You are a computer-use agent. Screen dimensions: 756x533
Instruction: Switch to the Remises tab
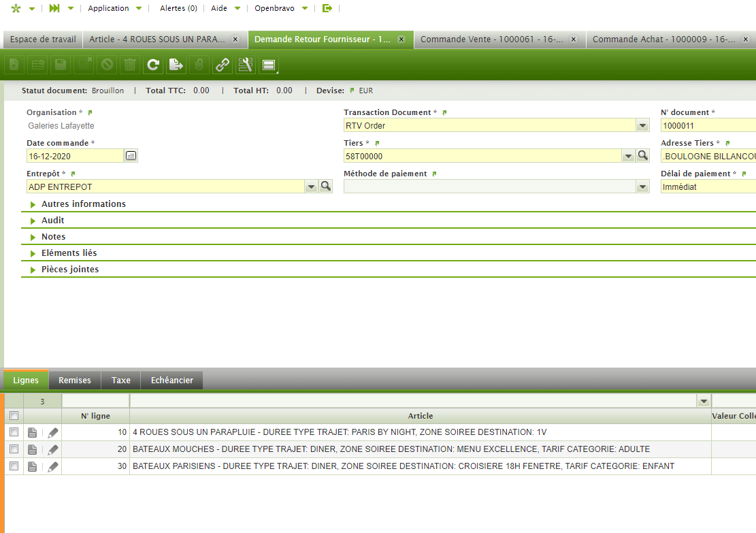75,381
